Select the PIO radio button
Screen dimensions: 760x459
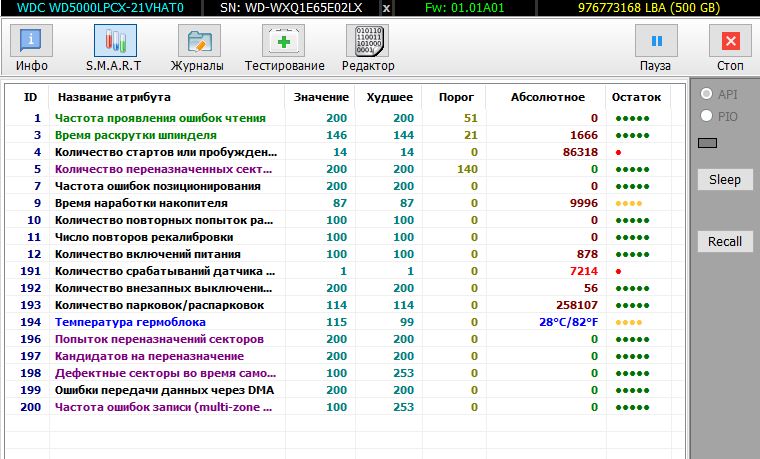(707, 116)
